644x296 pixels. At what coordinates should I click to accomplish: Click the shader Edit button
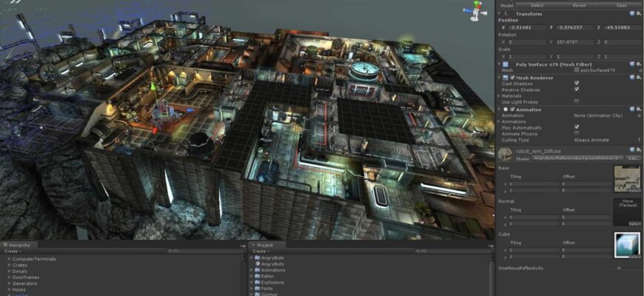(x=634, y=158)
